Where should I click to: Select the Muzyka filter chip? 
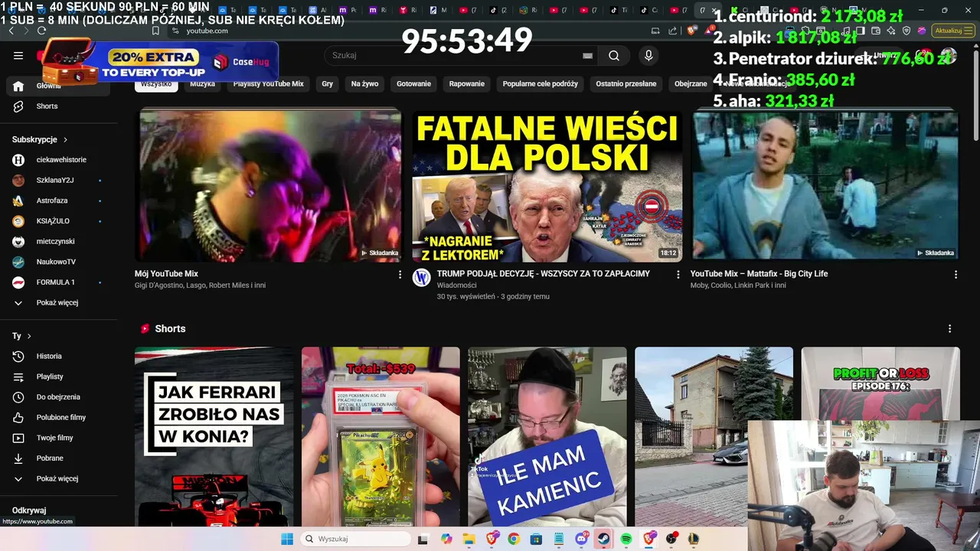coord(203,83)
